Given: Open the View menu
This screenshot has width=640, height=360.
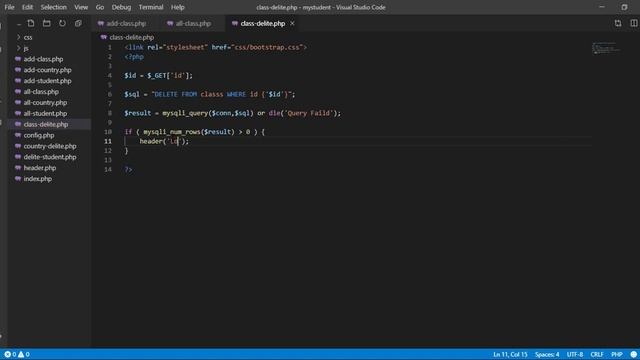Looking at the screenshot, I should (x=81, y=7).
